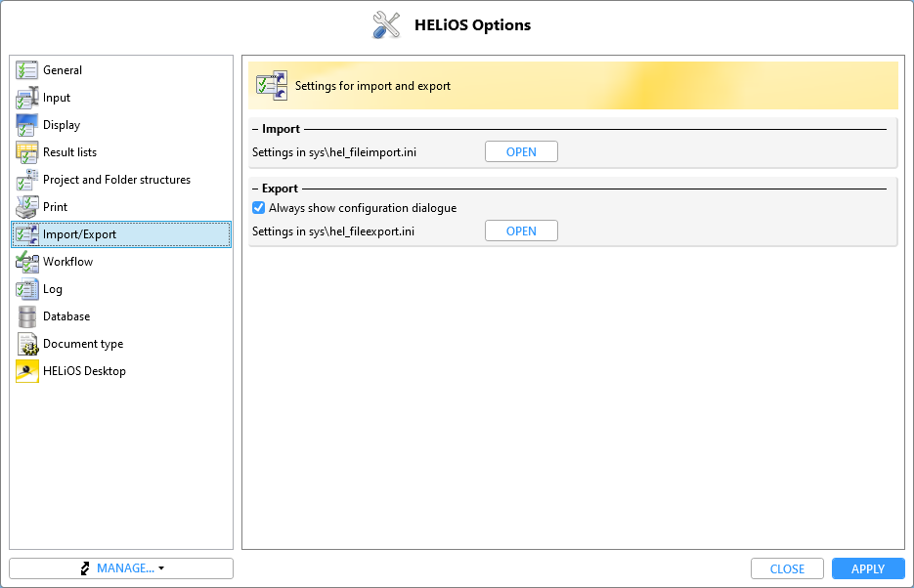
Task: Open the hel_fileexport.ini settings file
Action: (521, 231)
